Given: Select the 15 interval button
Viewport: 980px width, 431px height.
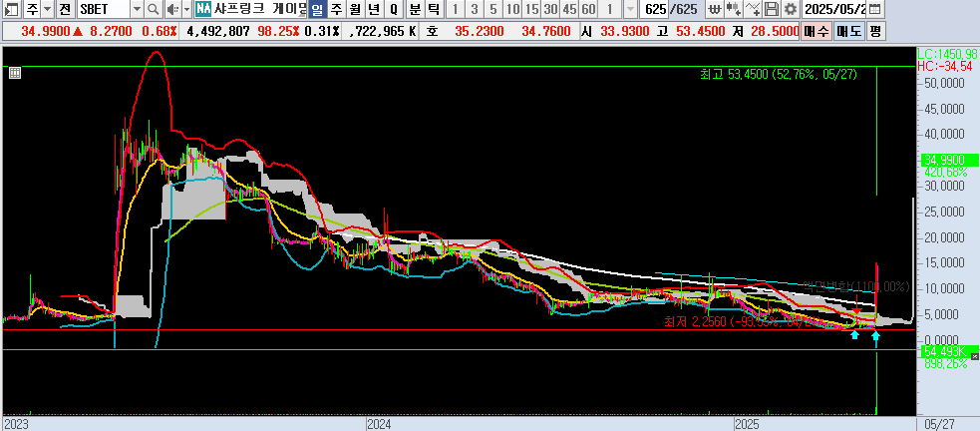Looking at the screenshot, I should (532, 9).
